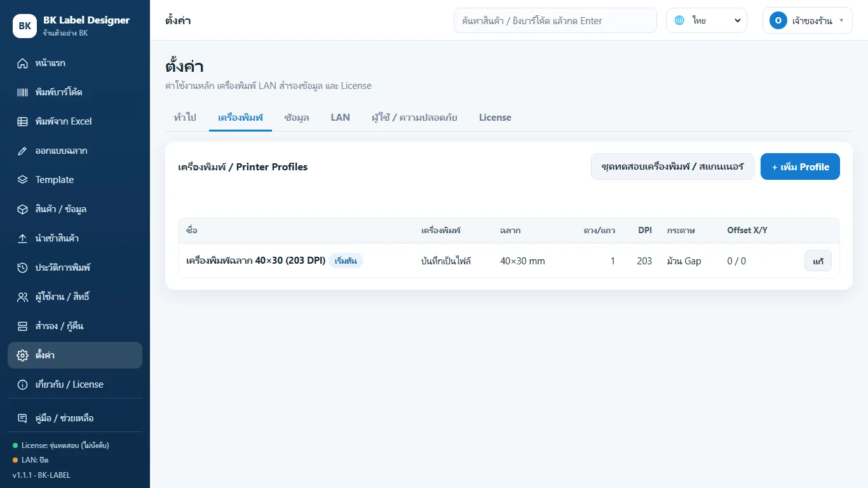Click the 0 / 0 offset value

[736, 261]
